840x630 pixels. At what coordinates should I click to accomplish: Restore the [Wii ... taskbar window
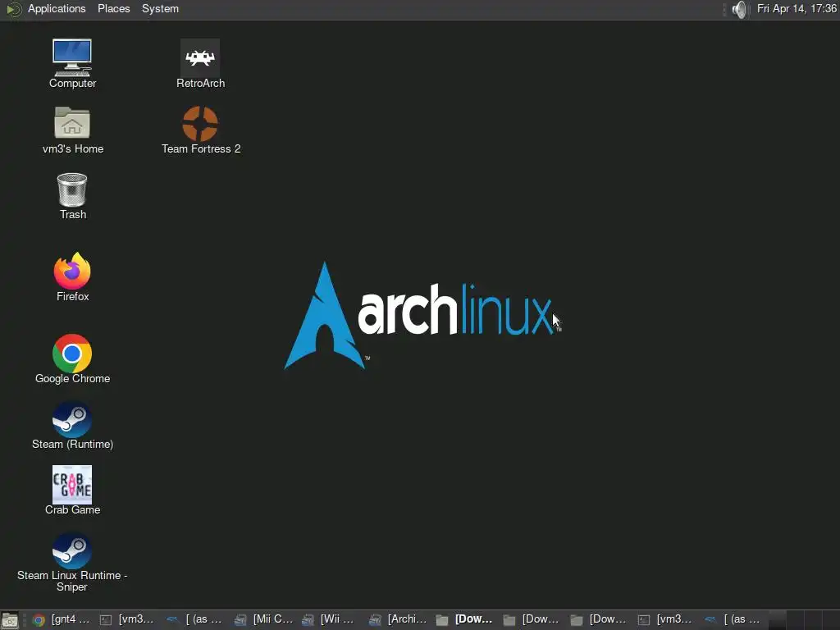[x=332, y=620]
